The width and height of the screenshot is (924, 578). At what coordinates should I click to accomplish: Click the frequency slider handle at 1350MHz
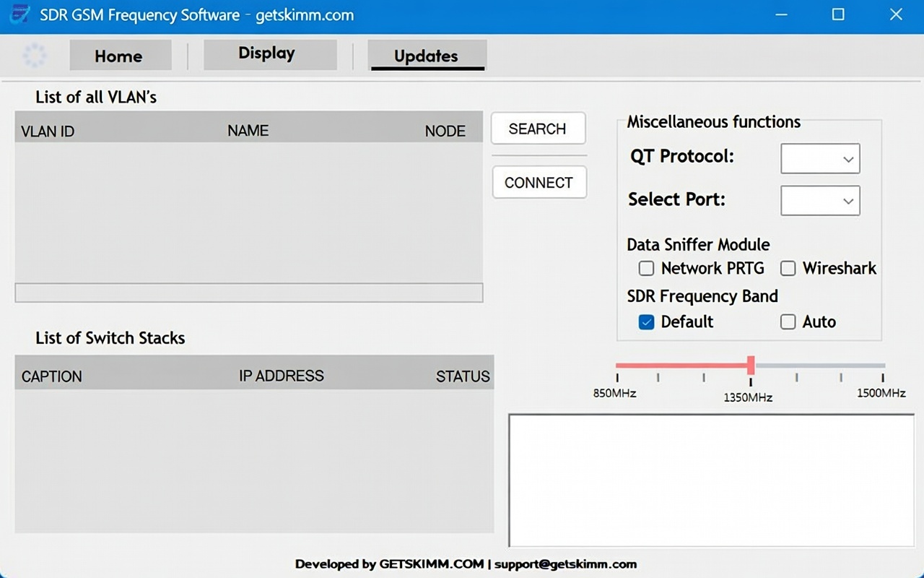[x=751, y=365]
